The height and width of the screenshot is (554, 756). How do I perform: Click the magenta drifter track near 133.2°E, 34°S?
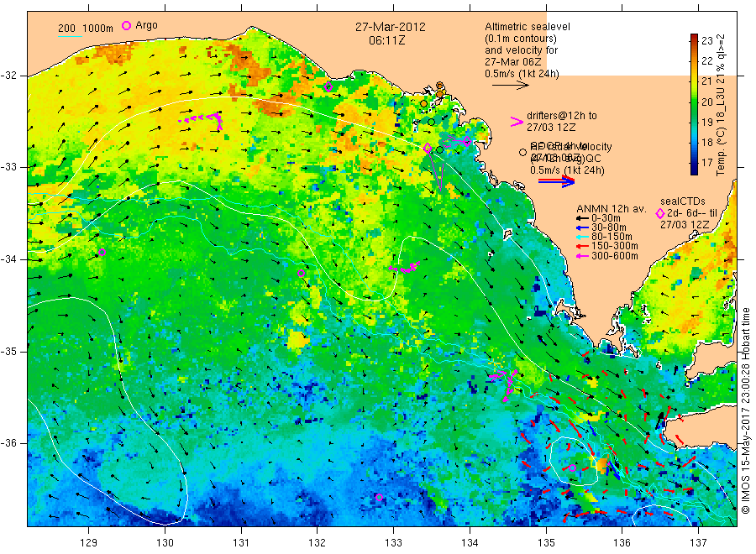404,268
